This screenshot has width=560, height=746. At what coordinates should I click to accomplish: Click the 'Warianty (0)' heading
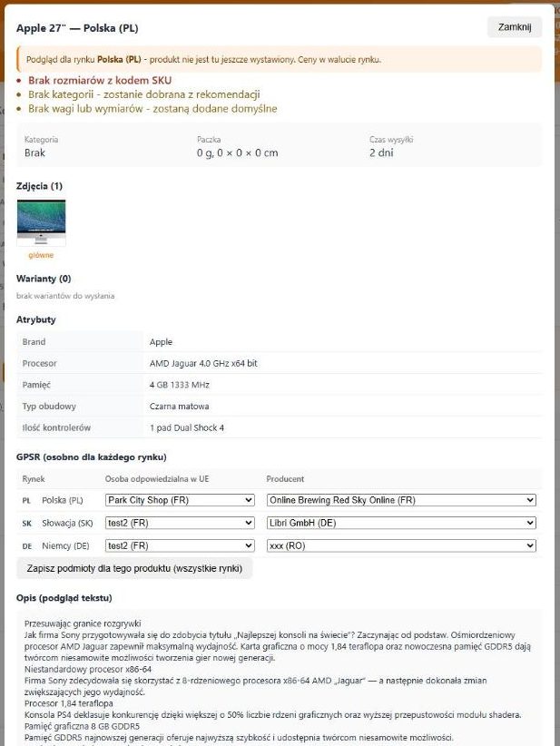click(x=44, y=279)
